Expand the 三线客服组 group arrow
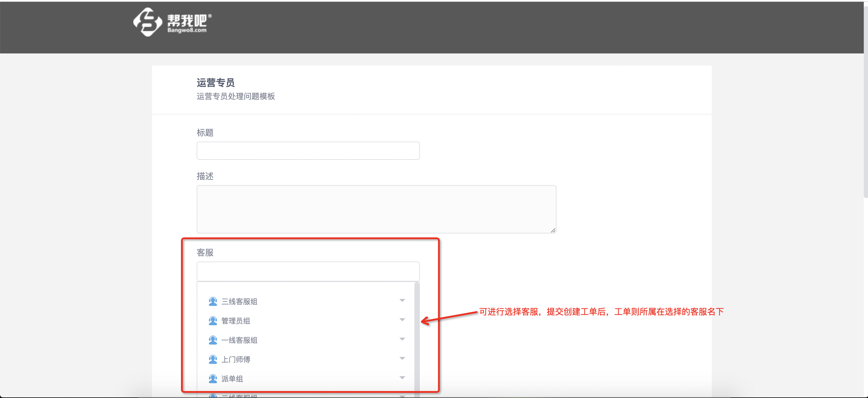 point(402,300)
